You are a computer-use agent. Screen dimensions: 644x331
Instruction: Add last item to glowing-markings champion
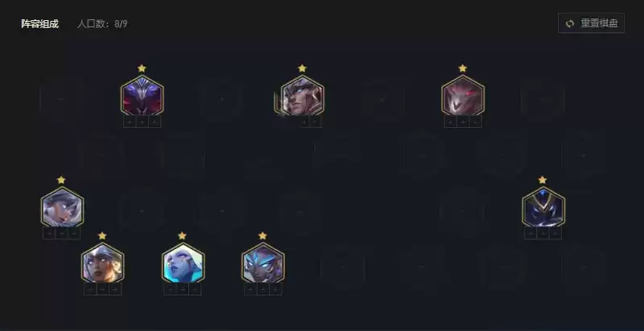click(x=275, y=289)
